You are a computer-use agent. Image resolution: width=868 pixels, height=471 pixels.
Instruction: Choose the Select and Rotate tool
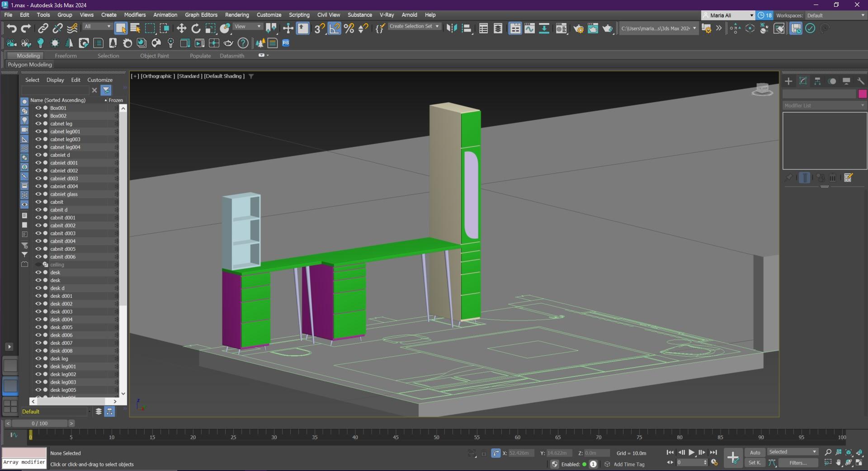[x=196, y=28]
